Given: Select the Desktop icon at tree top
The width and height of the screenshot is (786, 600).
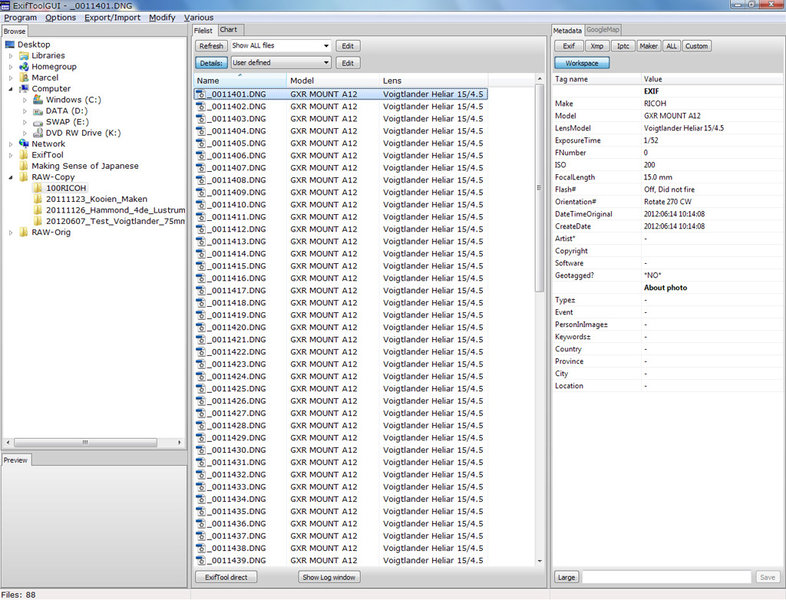Looking at the screenshot, I should [x=10, y=45].
